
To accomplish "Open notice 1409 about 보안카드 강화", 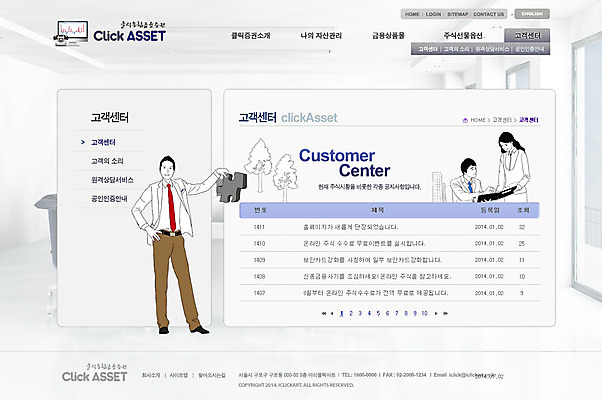I will pyautogui.click(x=372, y=260).
